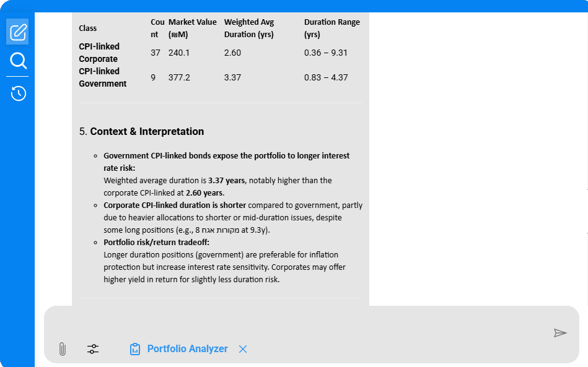Click the 0.36 – 9.31 duration range cell
This screenshot has width=588, height=367.
pyautogui.click(x=325, y=53)
